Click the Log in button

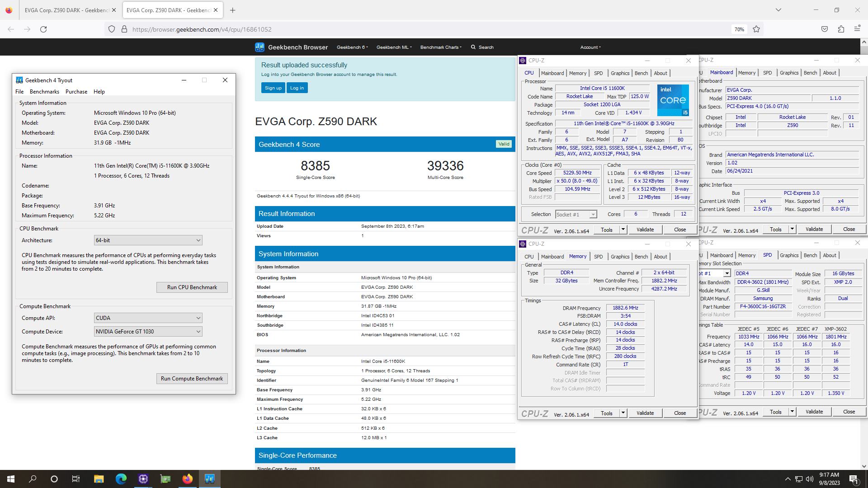(x=297, y=88)
